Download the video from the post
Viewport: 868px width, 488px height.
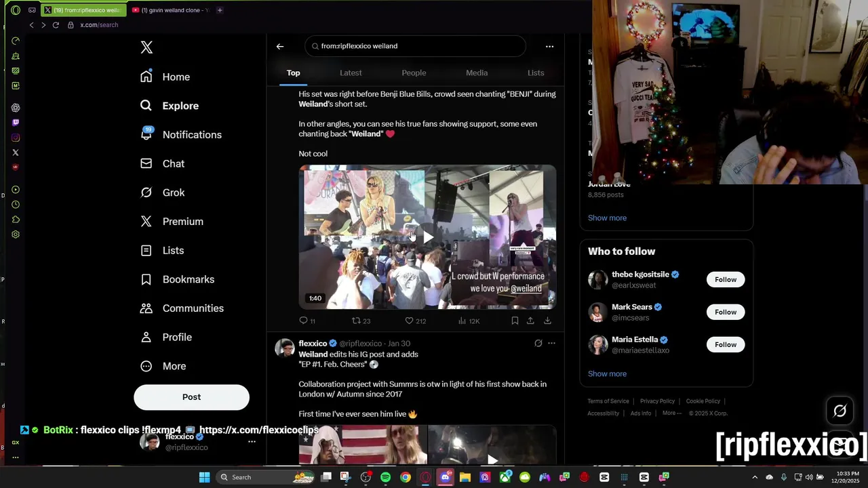(547, 321)
